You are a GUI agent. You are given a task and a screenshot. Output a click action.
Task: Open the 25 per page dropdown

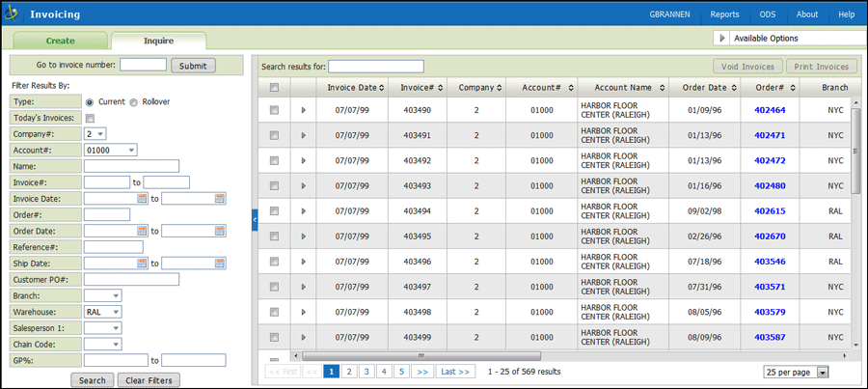click(796, 372)
